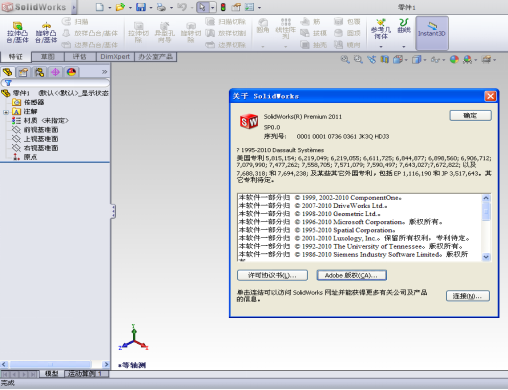Click the Zoom to Area icon
Screen dimensions: 508x390
click(x=358, y=60)
